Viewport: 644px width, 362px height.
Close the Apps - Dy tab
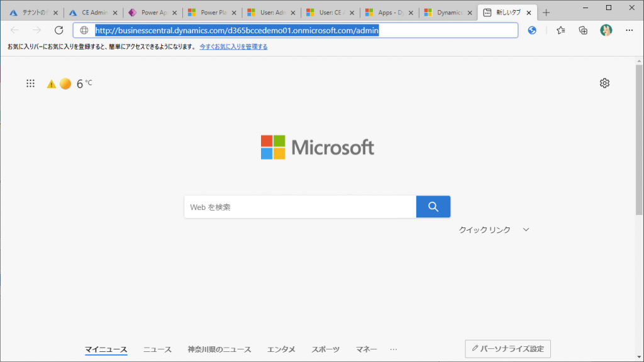pos(411,13)
